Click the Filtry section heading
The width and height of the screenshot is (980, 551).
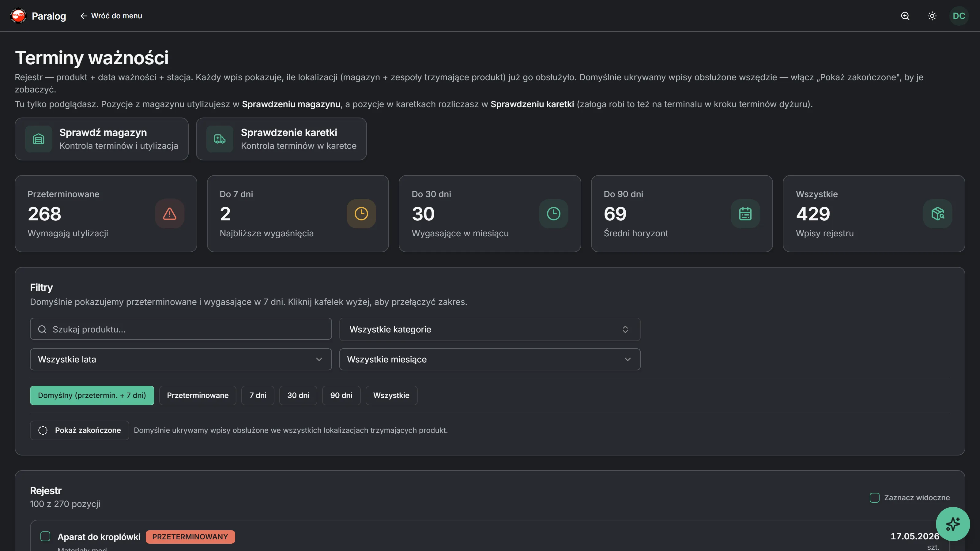click(x=41, y=287)
